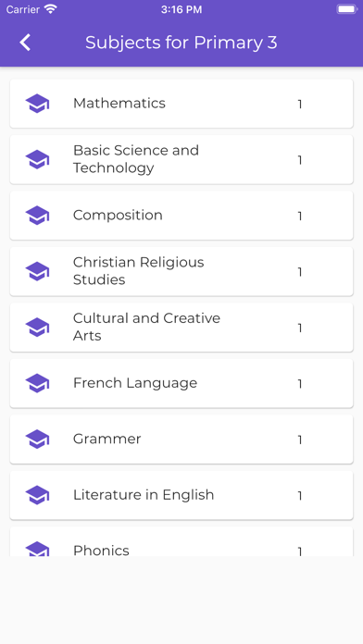Open Christian Religious Studies
Viewport: 363px width, 644px height.
pyautogui.click(x=181, y=271)
